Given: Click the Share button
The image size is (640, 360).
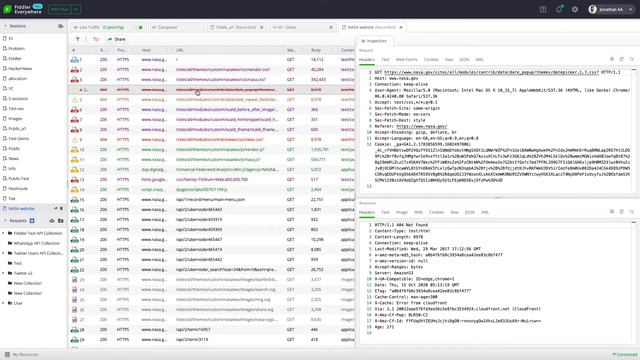Looking at the screenshot, I should 117,39.
